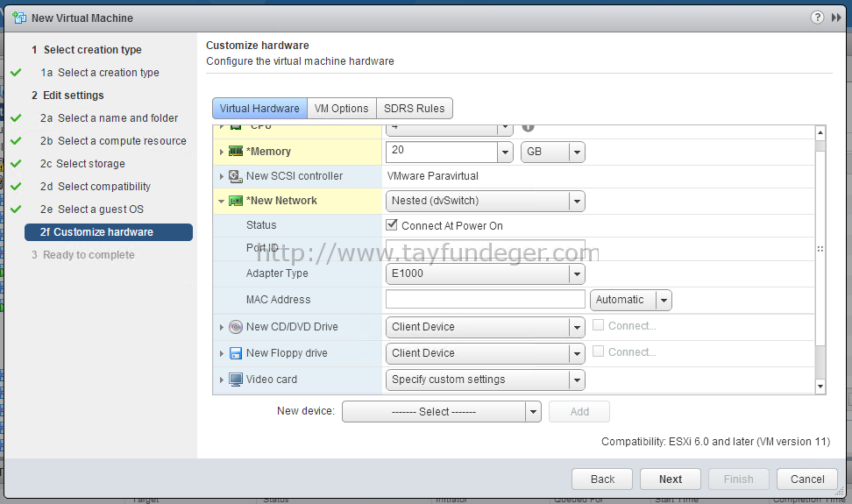Toggle CD/DVD Drive Connect checkbox
852x504 pixels.
[x=598, y=325]
